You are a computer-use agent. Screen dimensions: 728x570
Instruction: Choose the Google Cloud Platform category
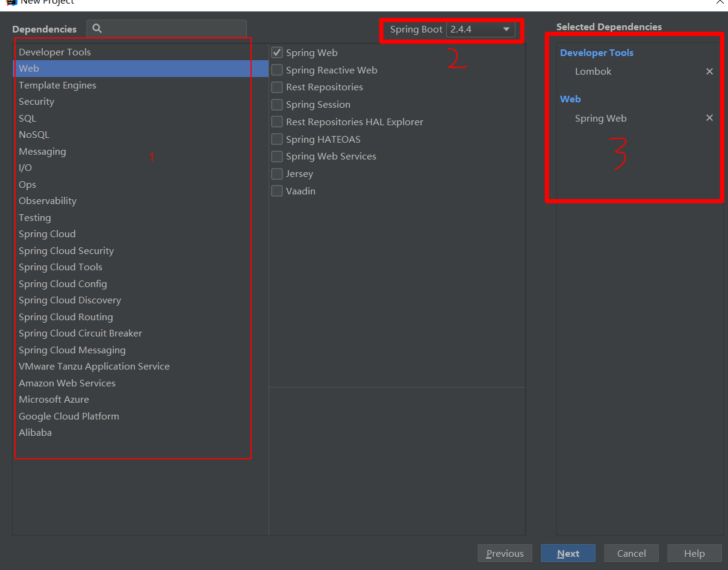140,416
